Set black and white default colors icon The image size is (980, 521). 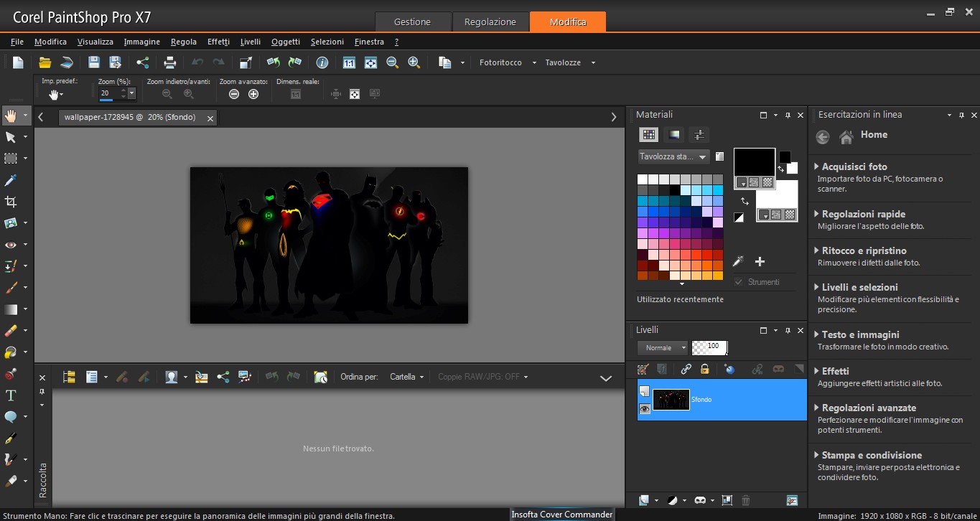pyautogui.click(x=739, y=217)
